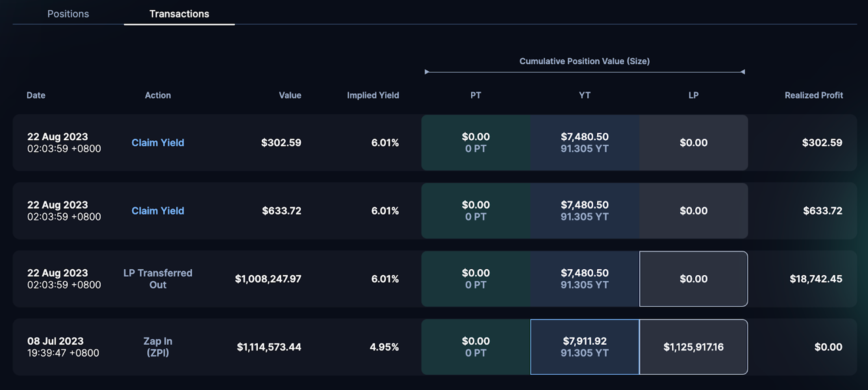Select the highlighted $7,911.92 YT cell
868x390 pixels.
tap(584, 347)
